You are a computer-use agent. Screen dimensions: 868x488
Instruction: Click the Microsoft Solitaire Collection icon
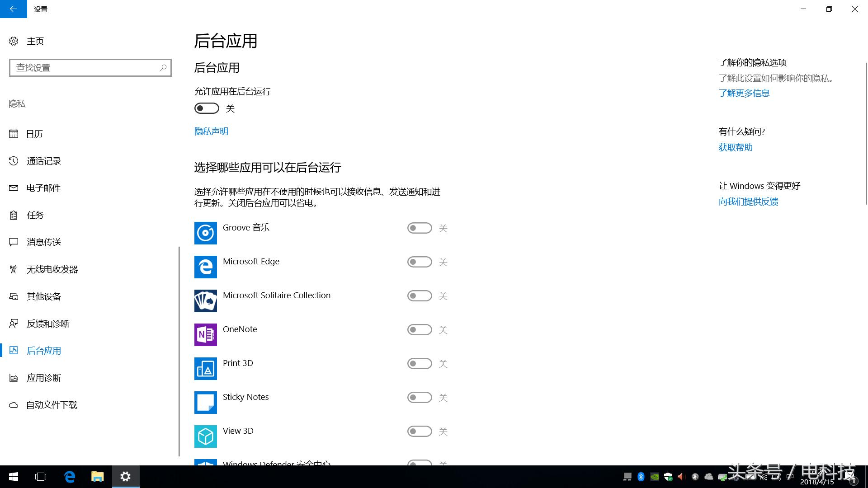pyautogui.click(x=206, y=301)
